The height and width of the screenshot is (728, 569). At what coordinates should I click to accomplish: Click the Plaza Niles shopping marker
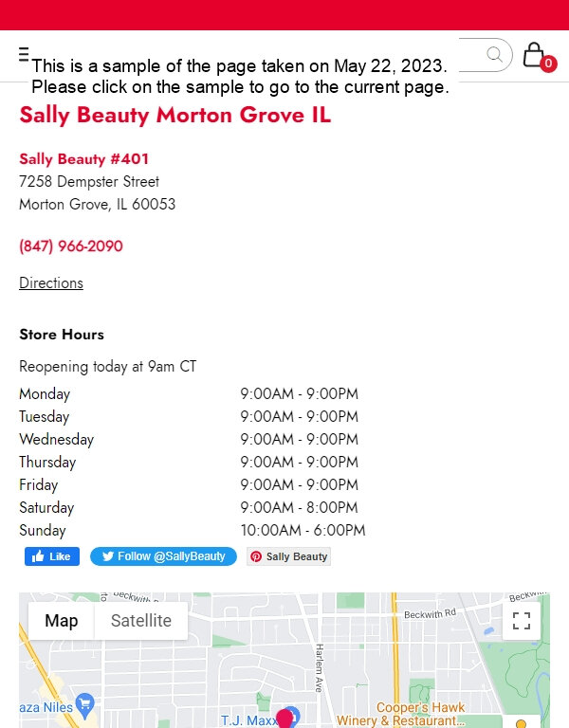pos(85,704)
